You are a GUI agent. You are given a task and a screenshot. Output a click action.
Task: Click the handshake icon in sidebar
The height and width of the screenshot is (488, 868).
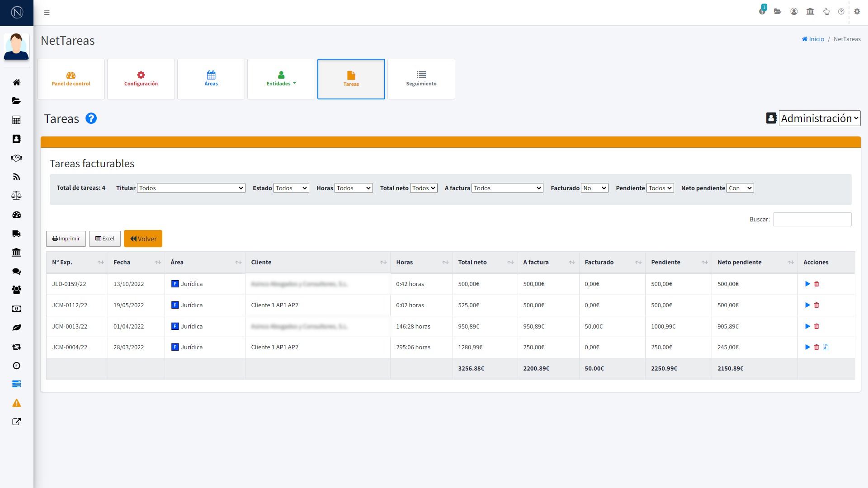(16, 158)
